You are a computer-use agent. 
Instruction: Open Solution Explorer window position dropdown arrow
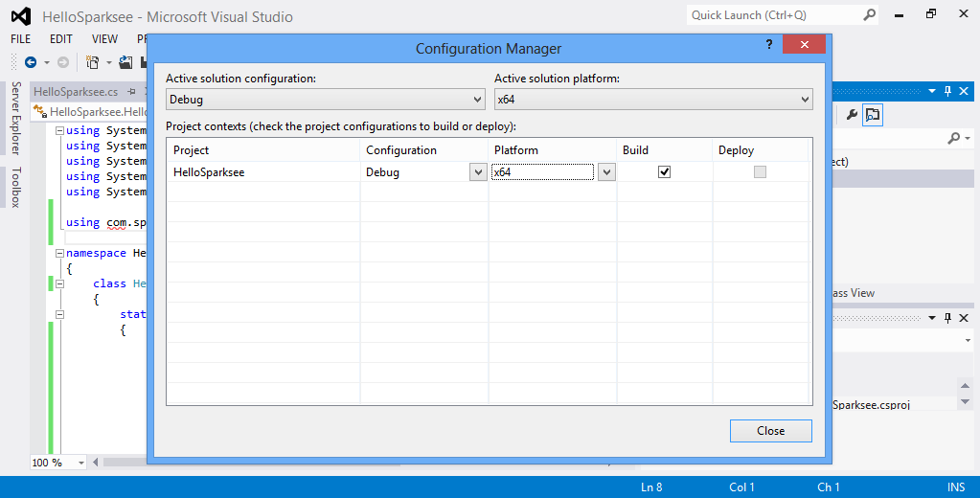[x=932, y=91]
